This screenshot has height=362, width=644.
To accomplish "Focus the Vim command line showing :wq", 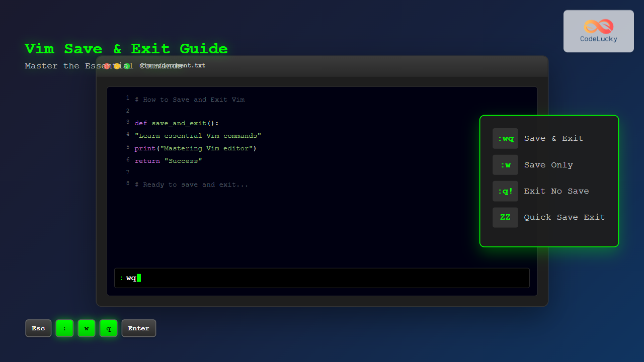I will coord(322,278).
